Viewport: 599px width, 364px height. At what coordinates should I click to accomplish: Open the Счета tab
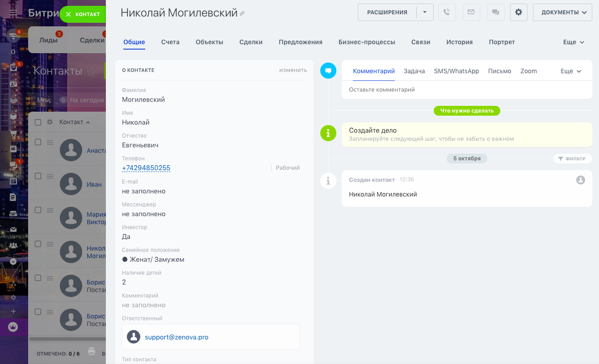coord(170,42)
